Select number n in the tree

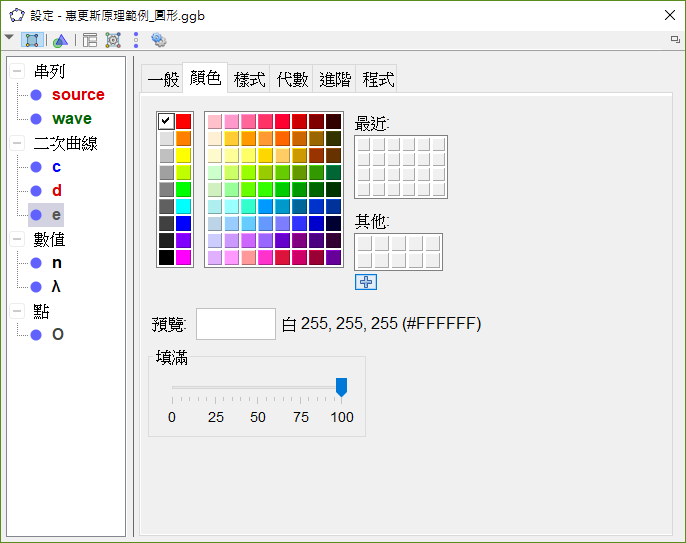pos(57,263)
